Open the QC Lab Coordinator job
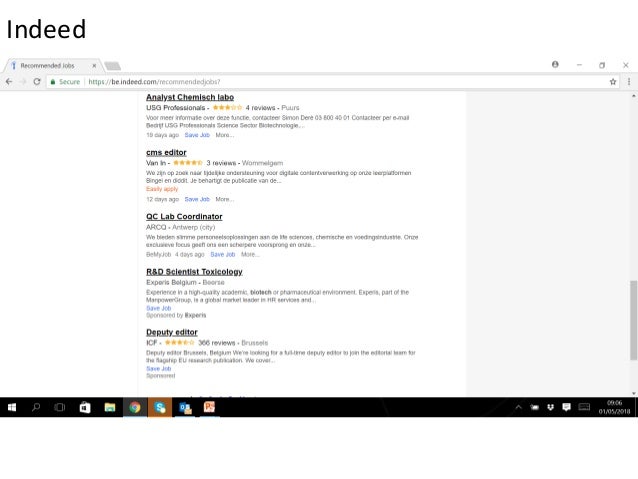 (184, 217)
